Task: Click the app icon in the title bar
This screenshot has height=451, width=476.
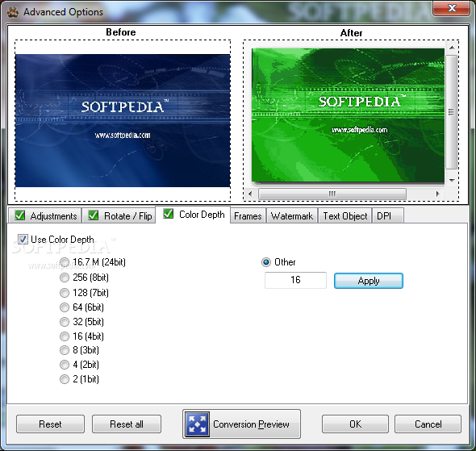Action: point(13,12)
